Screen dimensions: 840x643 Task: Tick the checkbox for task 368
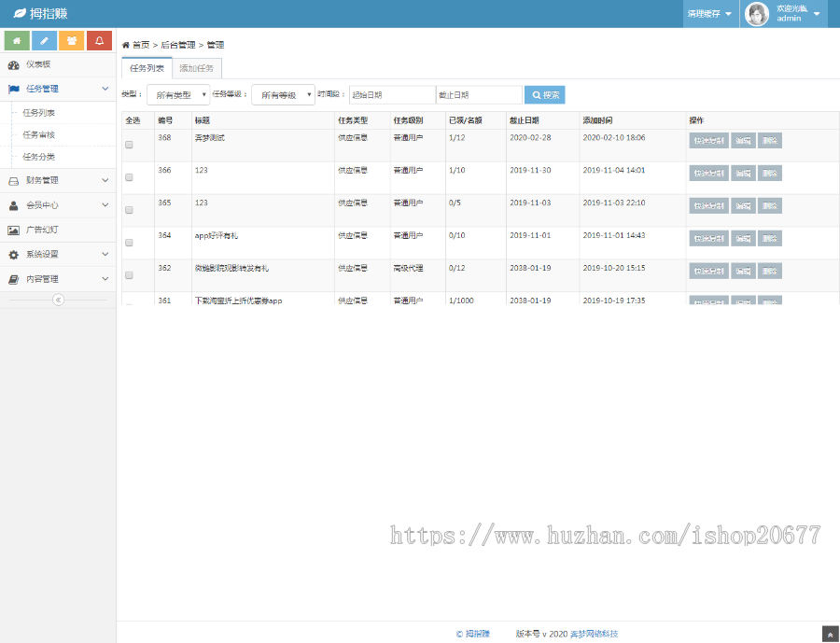tap(129, 145)
